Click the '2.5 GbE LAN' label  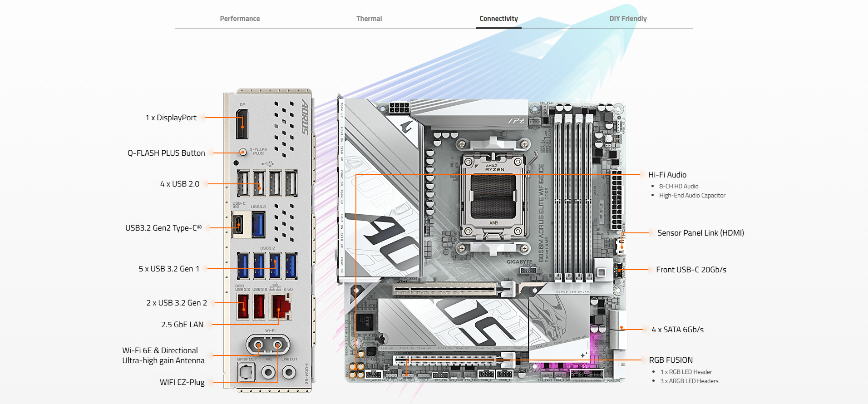[182, 325]
